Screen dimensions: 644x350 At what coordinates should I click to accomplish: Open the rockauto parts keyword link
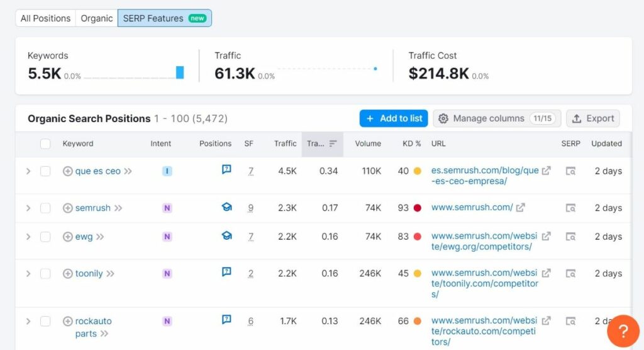pos(93,327)
